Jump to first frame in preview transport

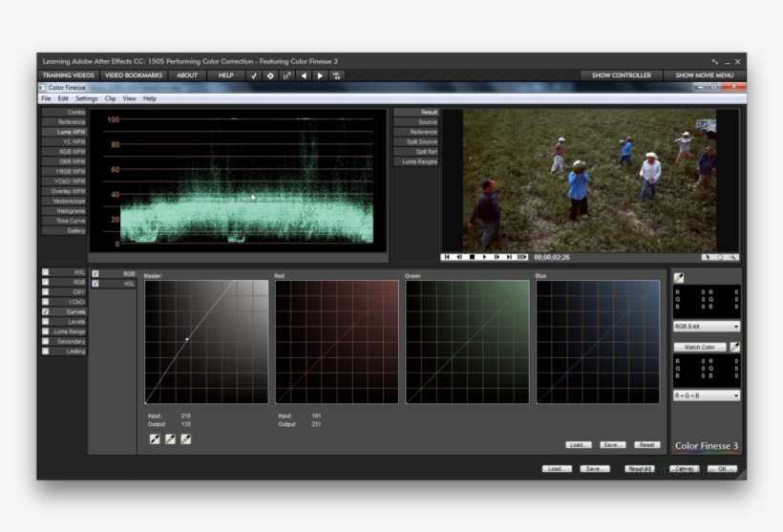pyautogui.click(x=447, y=257)
